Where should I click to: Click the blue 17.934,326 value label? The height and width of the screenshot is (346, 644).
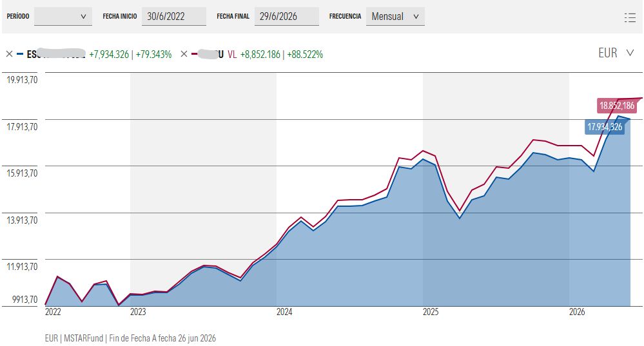pyautogui.click(x=605, y=127)
